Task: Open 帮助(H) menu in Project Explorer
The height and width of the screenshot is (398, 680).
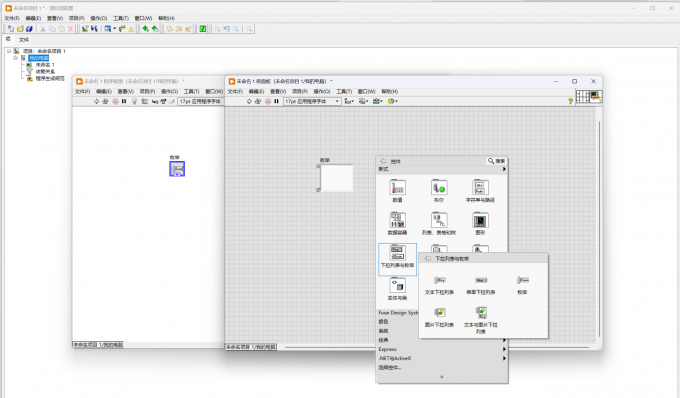Action: tap(166, 18)
